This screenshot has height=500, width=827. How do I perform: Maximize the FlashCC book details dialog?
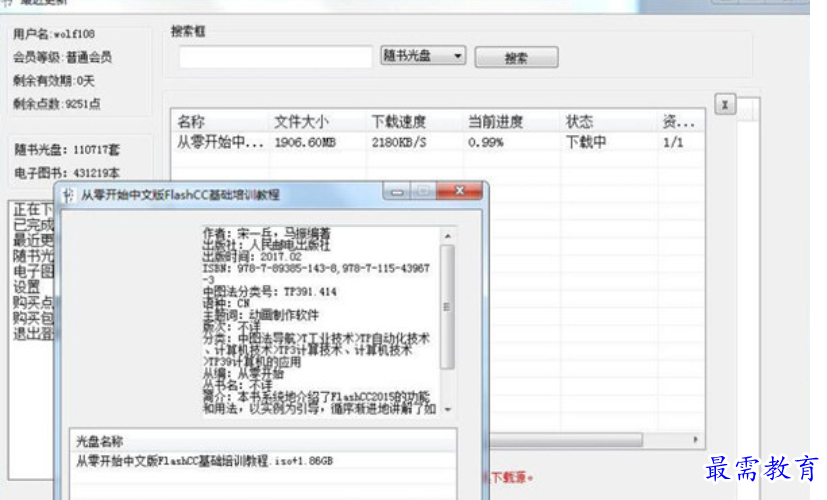pos(423,191)
